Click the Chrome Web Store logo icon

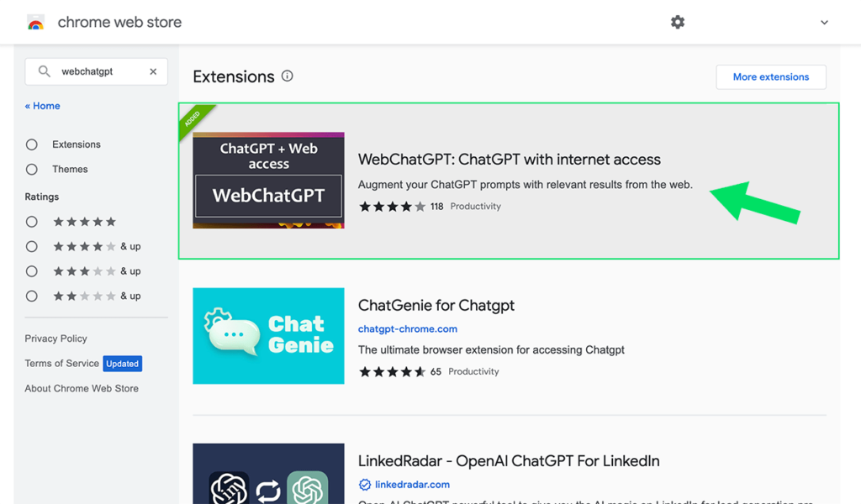[x=34, y=23]
